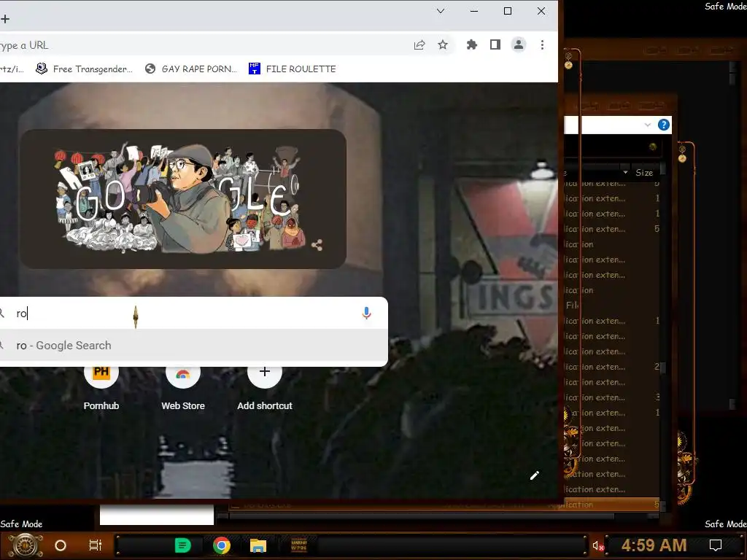The width and height of the screenshot is (747, 560).
Task: Open the 4:59 AM clock flyout
Action: pyautogui.click(x=654, y=545)
